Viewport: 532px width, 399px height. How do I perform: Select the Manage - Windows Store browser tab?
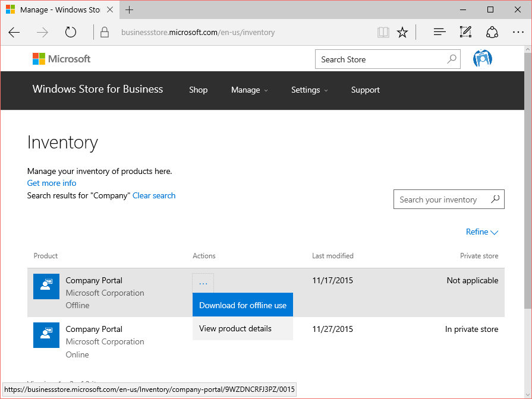pyautogui.click(x=56, y=9)
